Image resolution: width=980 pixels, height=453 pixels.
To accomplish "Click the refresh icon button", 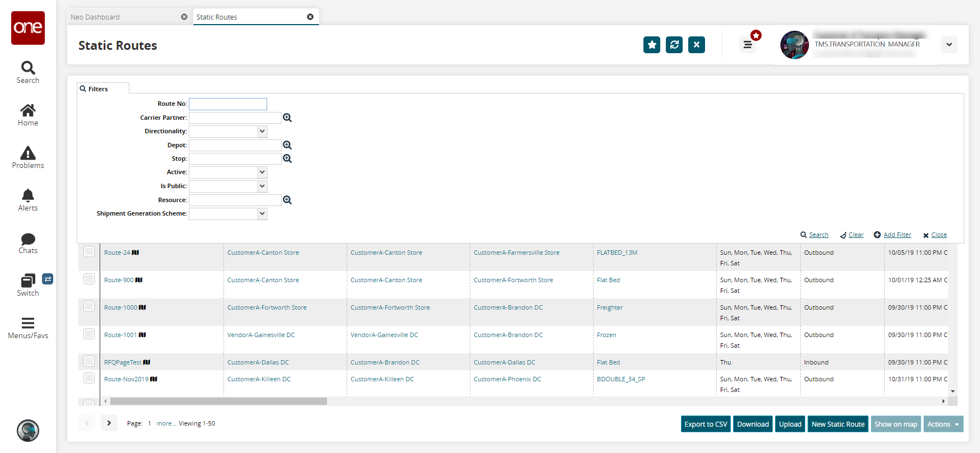I will tap(674, 45).
